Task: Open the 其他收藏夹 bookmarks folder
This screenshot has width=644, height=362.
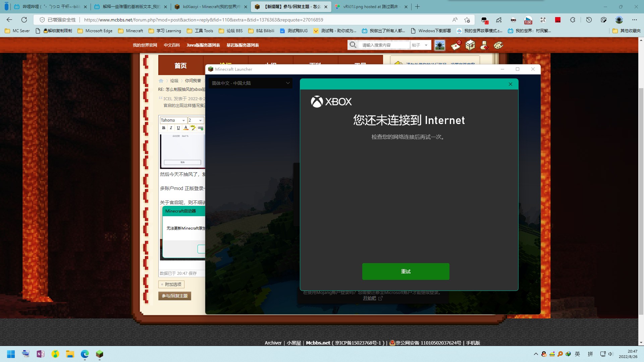Action: click(x=626, y=31)
